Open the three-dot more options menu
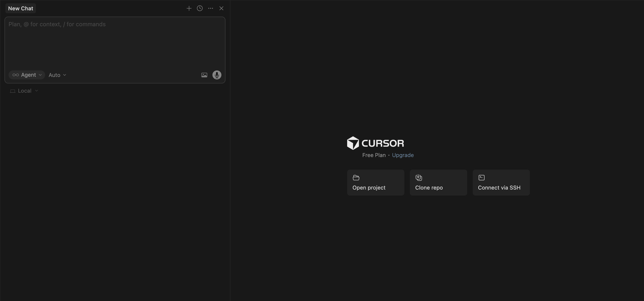The height and width of the screenshot is (301, 644). click(210, 9)
